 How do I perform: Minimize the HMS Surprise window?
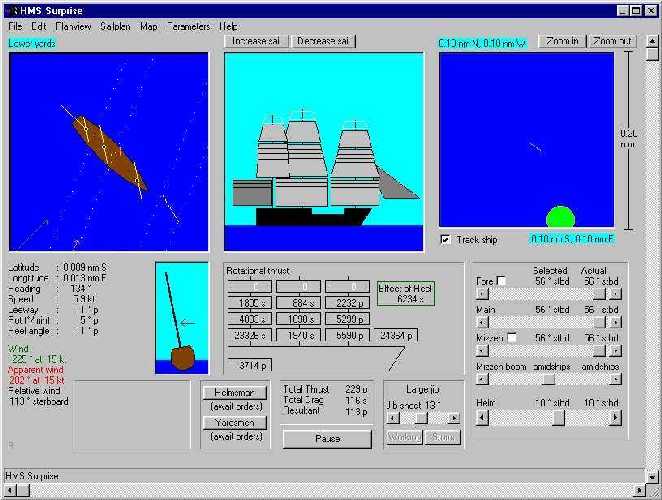coord(623,11)
